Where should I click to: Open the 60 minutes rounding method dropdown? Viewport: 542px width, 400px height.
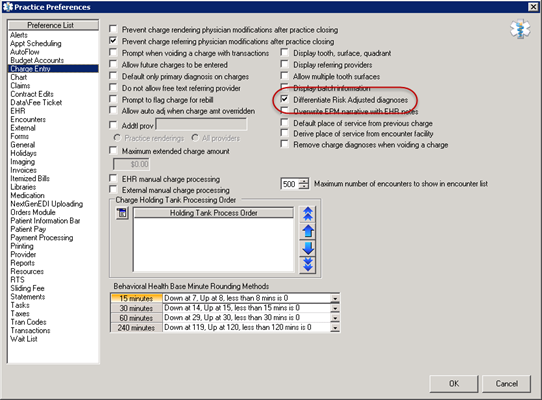coord(335,318)
